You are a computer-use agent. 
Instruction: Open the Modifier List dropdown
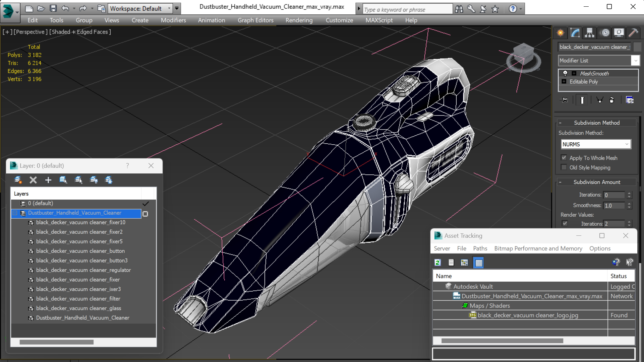(x=599, y=61)
